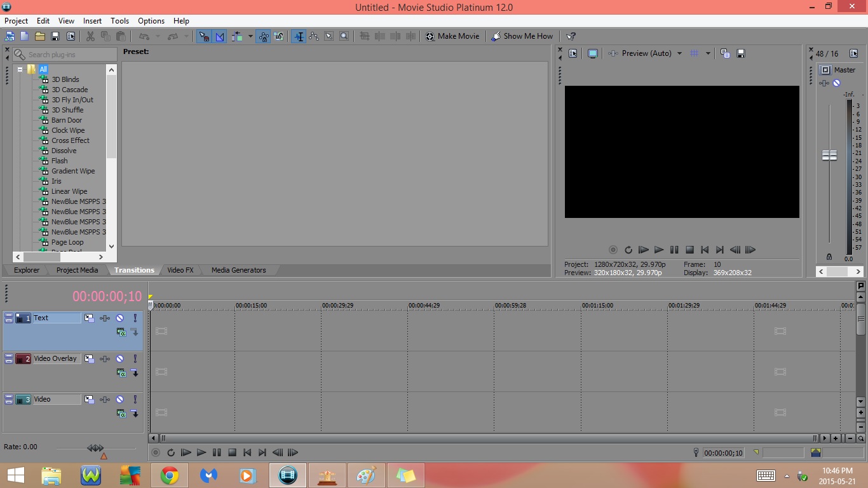
Task: Click the What's This help icon
Action: pos(571,36)
